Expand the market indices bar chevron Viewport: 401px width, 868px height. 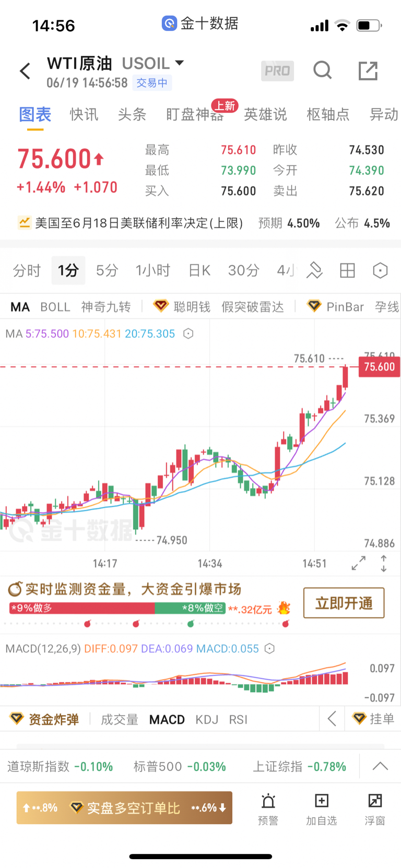(380, 766)
